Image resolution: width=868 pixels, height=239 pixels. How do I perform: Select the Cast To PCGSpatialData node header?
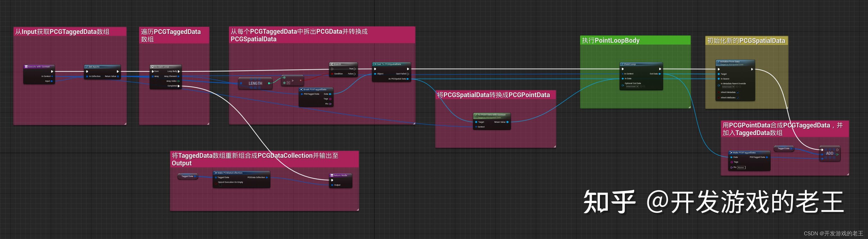391,64
